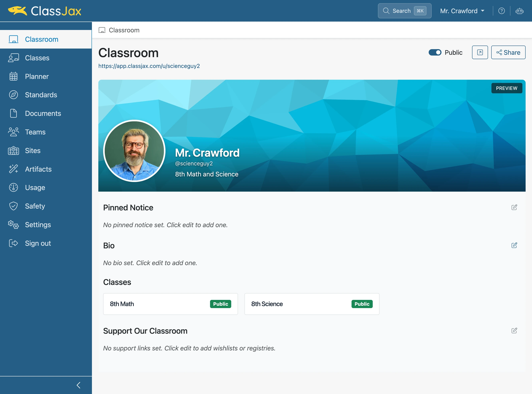The width and height of the screenshot is (532, 394).
Task: Collapse the sidebar with the chevron
Action: point(79,385)
